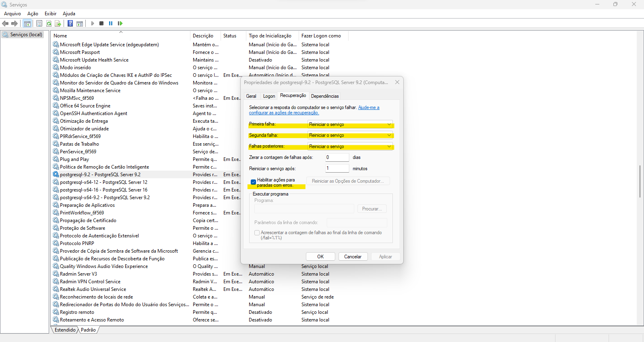This screenshot has height=342, width=644.
Task: Click the Restart Service toolbar icon
Action: [120, 23]
